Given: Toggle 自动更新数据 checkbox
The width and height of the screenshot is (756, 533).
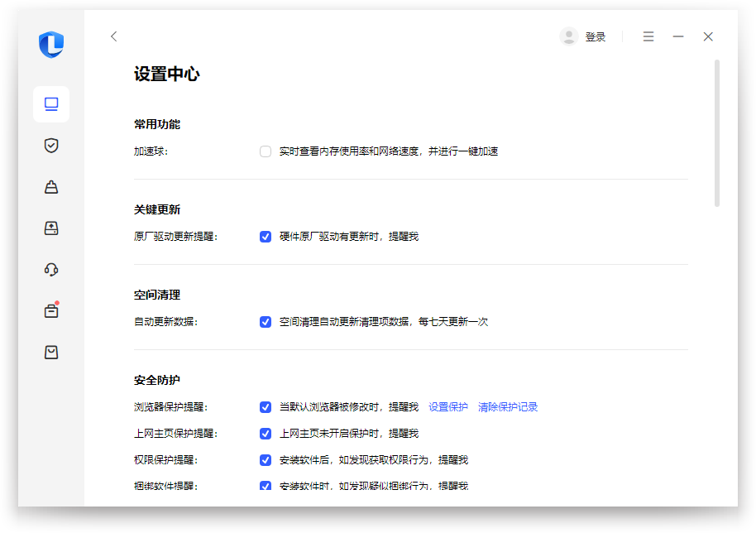Looking at the screenshot, I should point(266,322).
